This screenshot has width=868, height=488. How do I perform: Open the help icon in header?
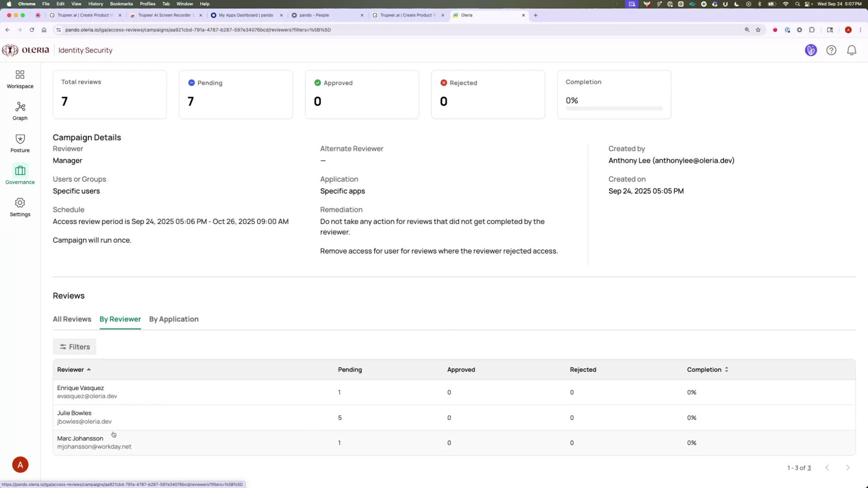point(831,50)
